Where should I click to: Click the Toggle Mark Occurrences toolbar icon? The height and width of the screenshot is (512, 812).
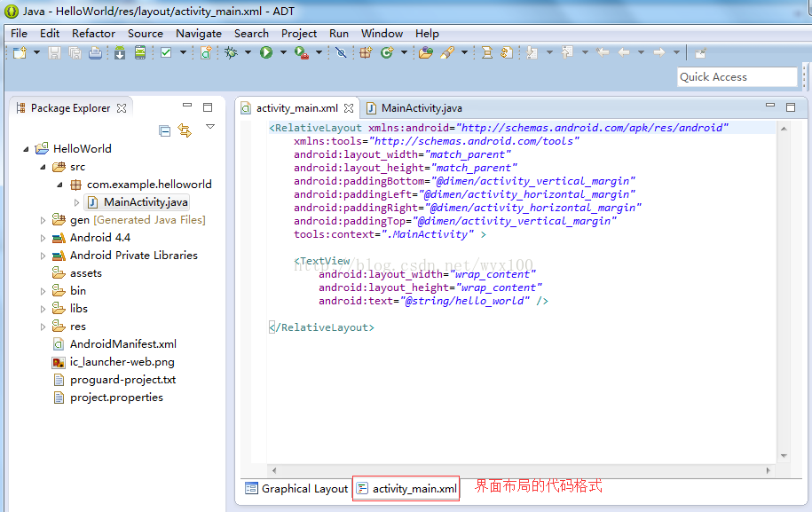pos(487,53)
